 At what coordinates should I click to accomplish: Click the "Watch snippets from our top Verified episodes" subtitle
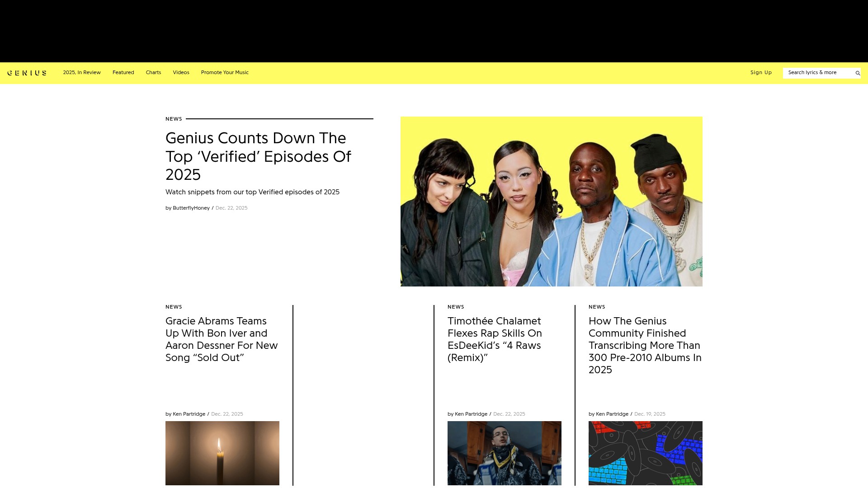coord(252,192)
